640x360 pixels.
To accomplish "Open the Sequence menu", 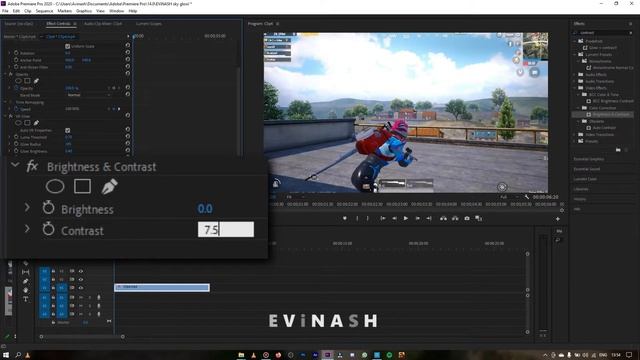I will [44, 11].
